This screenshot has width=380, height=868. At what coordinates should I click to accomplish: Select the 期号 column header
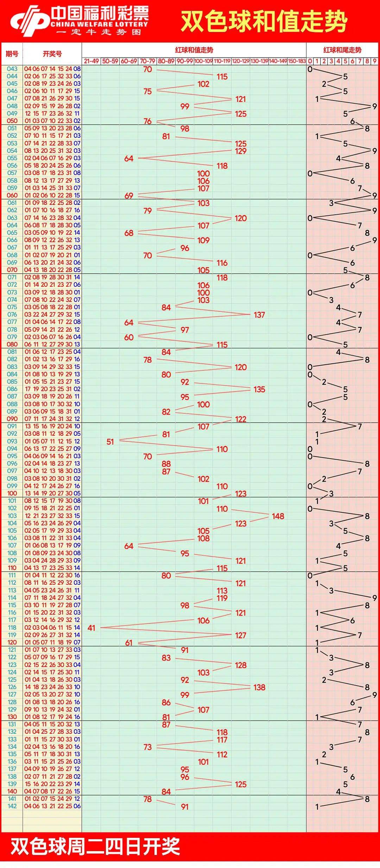tap(12, 54)
